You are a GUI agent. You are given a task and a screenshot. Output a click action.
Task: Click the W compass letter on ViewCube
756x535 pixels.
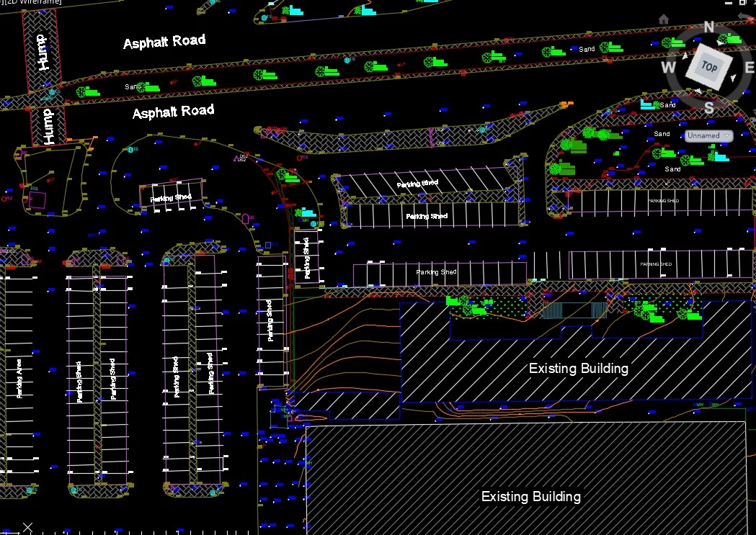669,68
